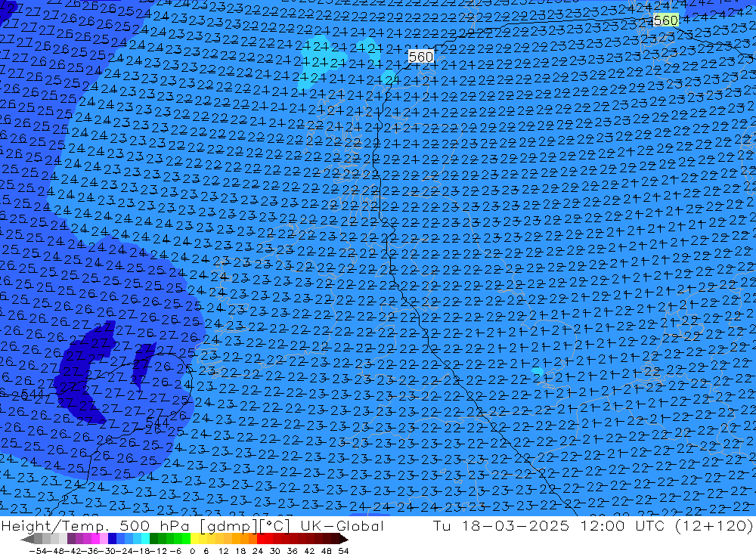Pick the dark green legend swatch above -12
This screenshot has height=554, width=756.
(x=153, y=540)
